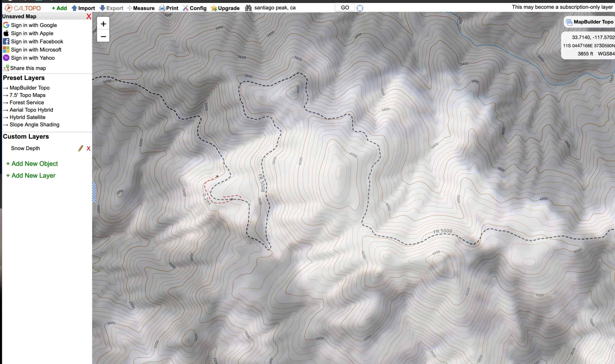Click the binoculars search icon
The width and height of the screenshot is (615, 364).
[x=248, y=8]
